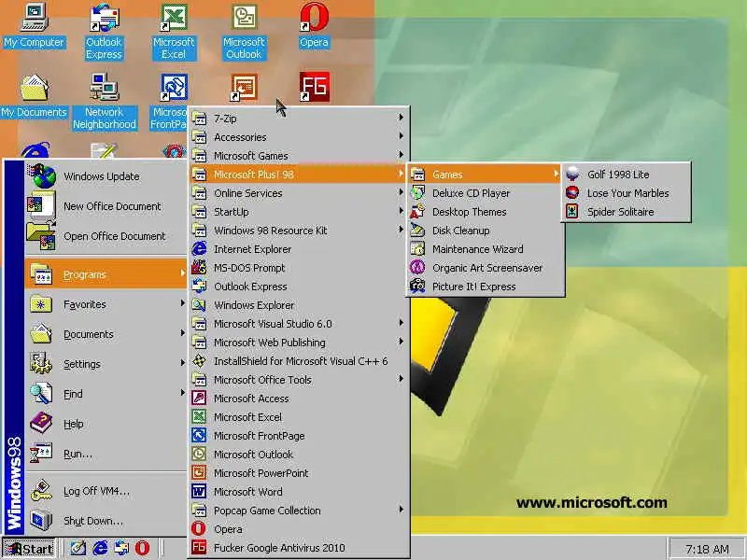Viewport: 747px width, 560px height.
Task: Select the Microsoft Outlook desktop shortcut
Action: click(244, 32)
